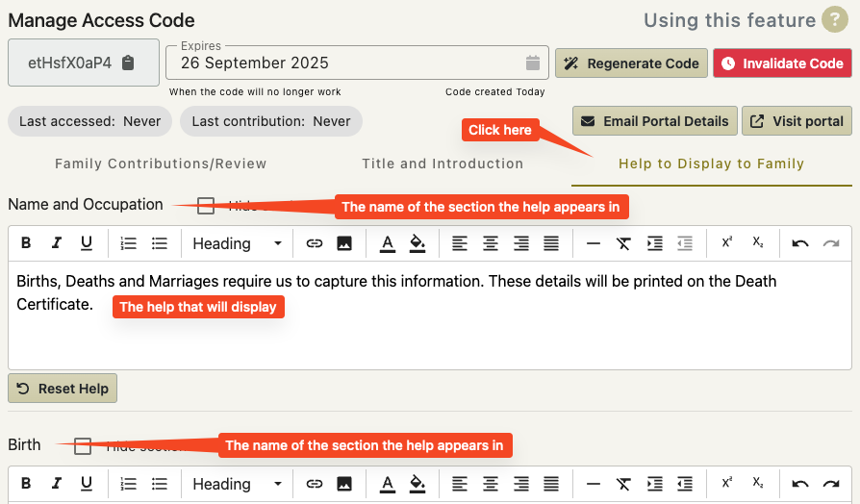Viewport: 860px width, 504px height.
Task: Click the Reset Help button
Action: 63,389
